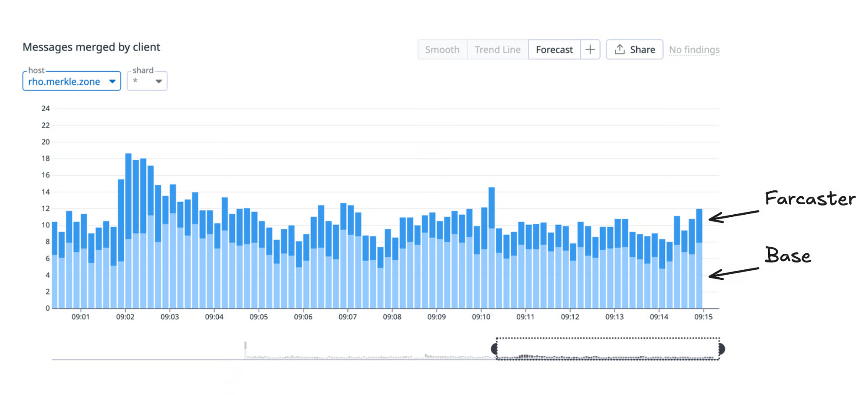Grab the right handle of the range selector

pos(721,349)
